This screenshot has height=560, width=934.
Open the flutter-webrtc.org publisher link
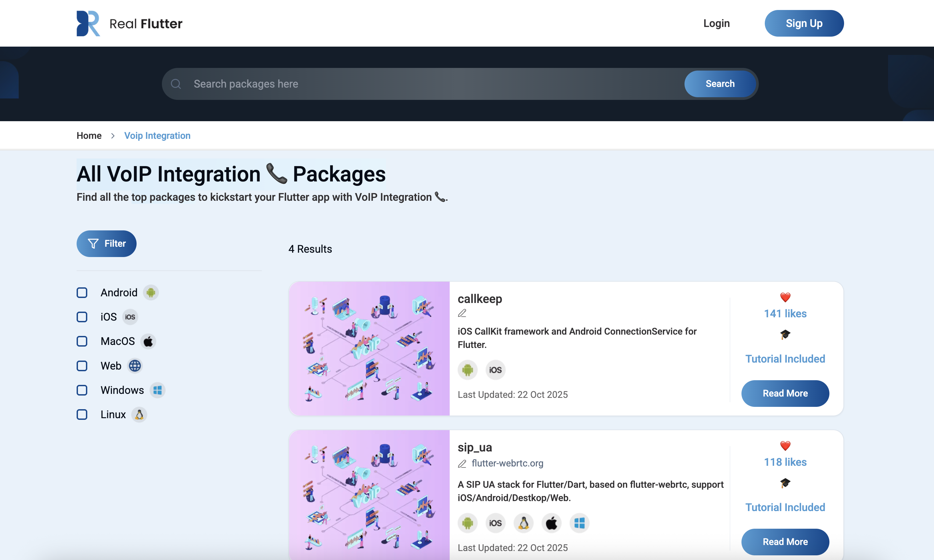click(507, 463)
